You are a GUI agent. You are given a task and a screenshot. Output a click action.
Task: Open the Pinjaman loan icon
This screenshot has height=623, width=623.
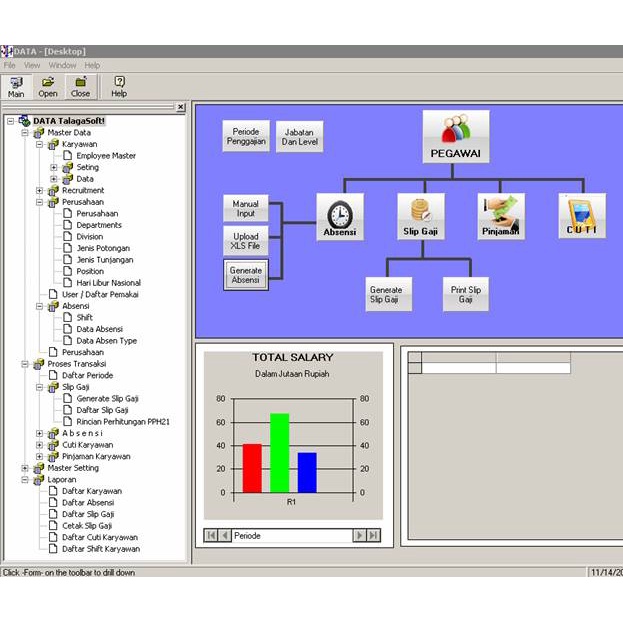[x=501, y=217]
